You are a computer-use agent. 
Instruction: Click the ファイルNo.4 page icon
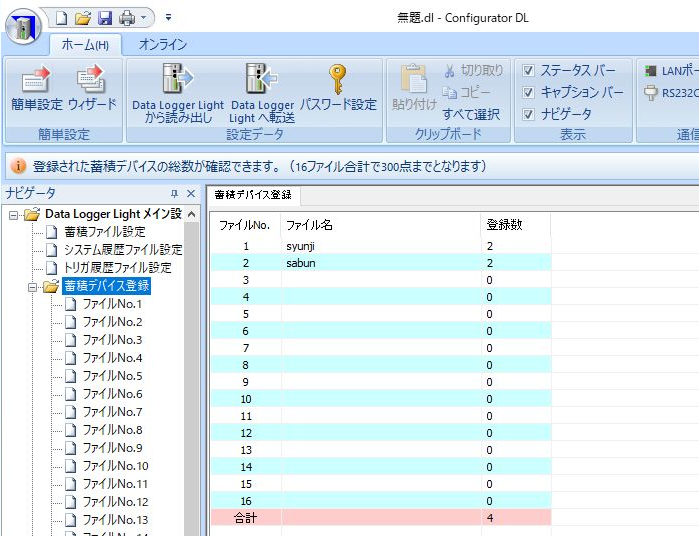click(x=71, y=358)
